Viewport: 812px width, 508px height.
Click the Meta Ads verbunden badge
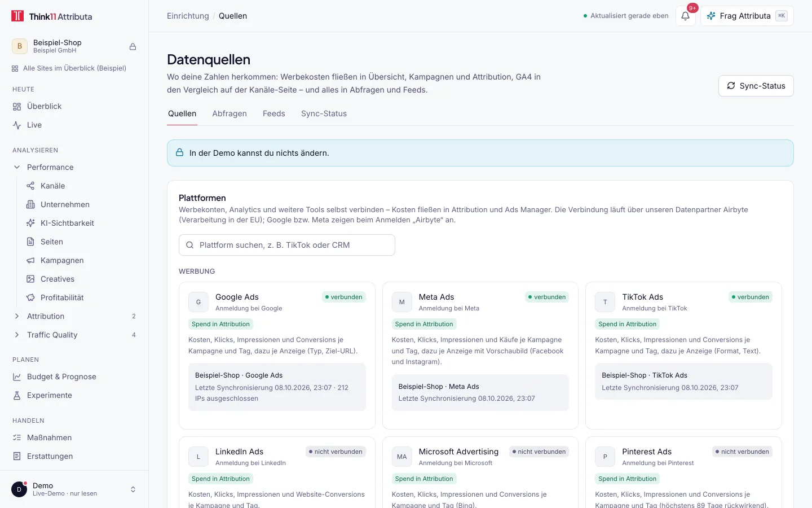pos(547,297)
